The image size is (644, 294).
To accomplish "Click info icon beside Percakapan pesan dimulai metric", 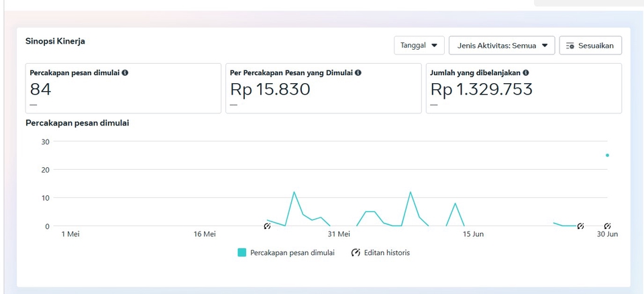I will 125,72.
